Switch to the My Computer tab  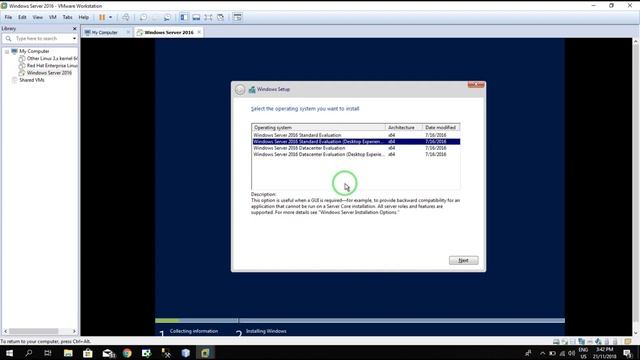tap(104, 32)
